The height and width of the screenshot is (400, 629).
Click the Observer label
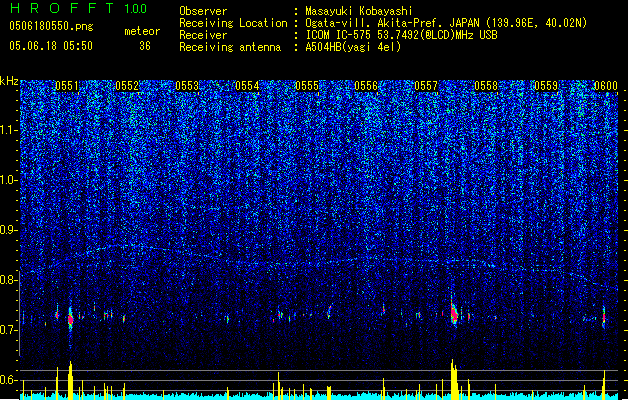[x=203, y=11]
